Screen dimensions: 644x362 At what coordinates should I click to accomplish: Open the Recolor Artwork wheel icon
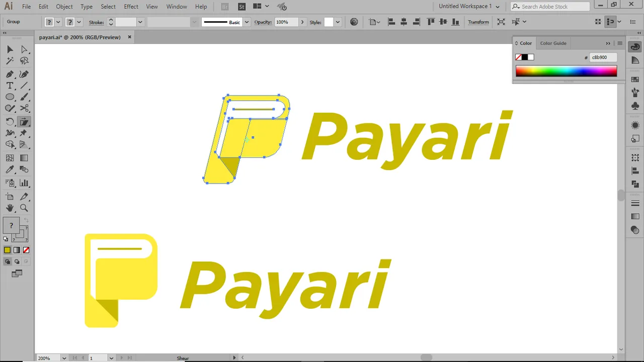click(x=354, y=22)
